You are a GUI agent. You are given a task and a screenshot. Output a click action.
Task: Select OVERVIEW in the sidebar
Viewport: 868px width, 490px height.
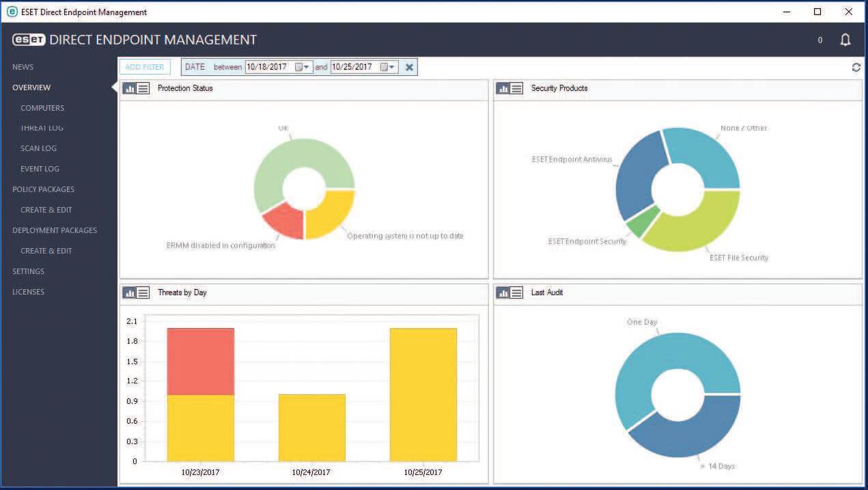click(31, 87)
